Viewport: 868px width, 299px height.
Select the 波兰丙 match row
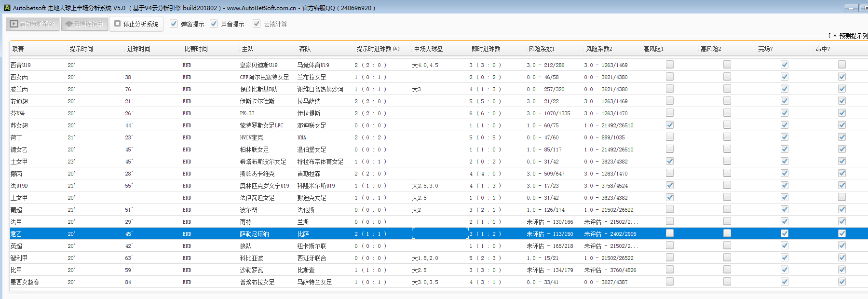pyautogui.click(x=19, y=89)
